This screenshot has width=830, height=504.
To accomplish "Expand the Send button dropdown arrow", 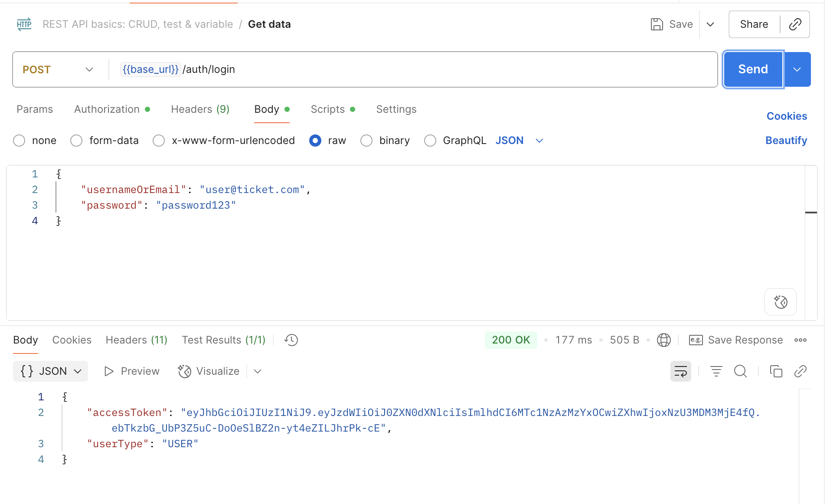I will pos(797,69).
